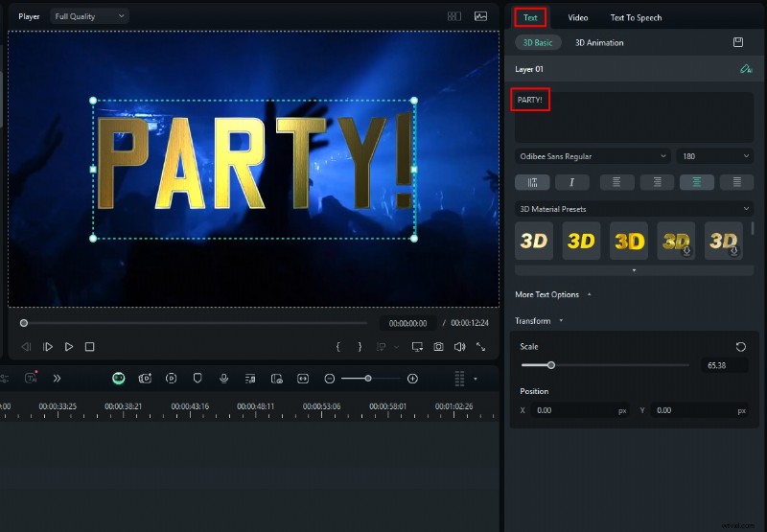This screenshot has height=532, width=767.
Task: Reset the Scale value
Action: (x=740, y=347)
